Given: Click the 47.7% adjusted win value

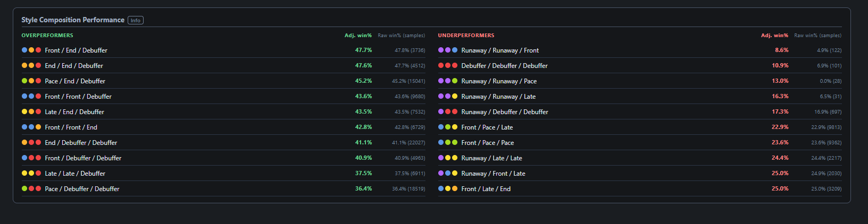Looking at the screenshot, I should 363,50.
